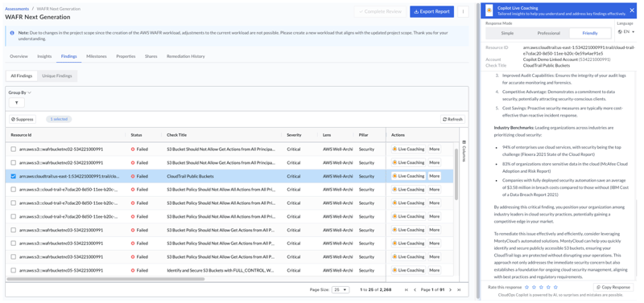Sort by the Check Title column header

(176, 135)
